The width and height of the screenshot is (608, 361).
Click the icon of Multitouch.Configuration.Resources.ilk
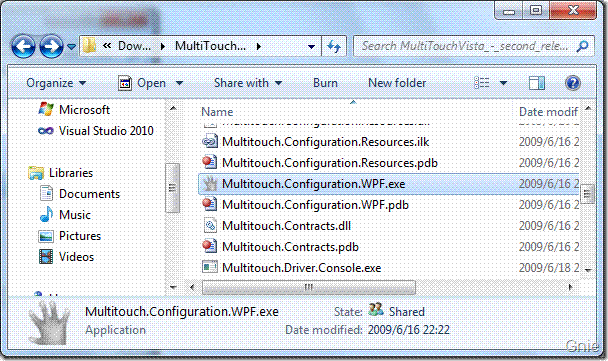(x=210, y=142)
